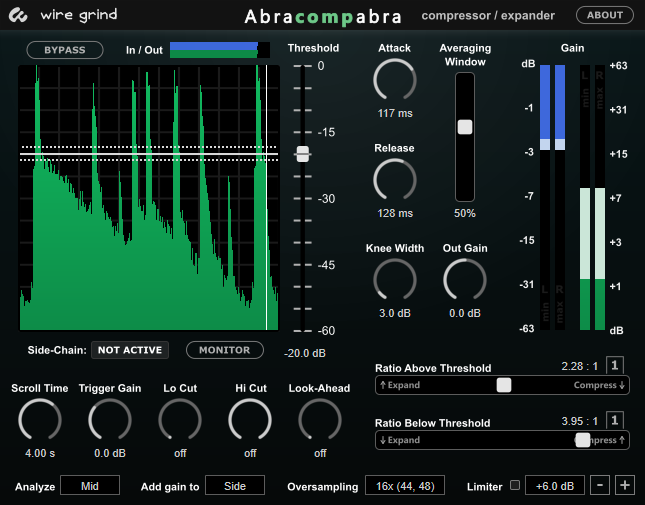Click the Trigger Gain 0.0 dB value

[110, 453]
